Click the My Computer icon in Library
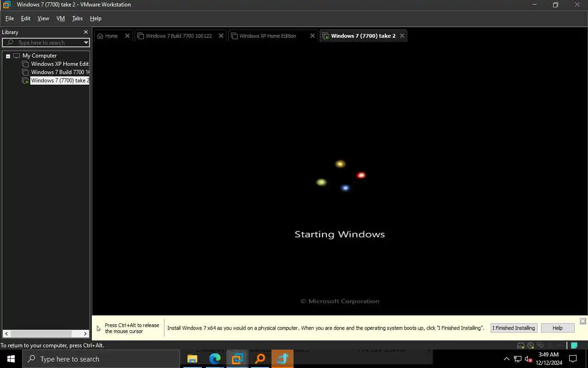This screenshot has height=368, width=588. click(x=17, y=56)
